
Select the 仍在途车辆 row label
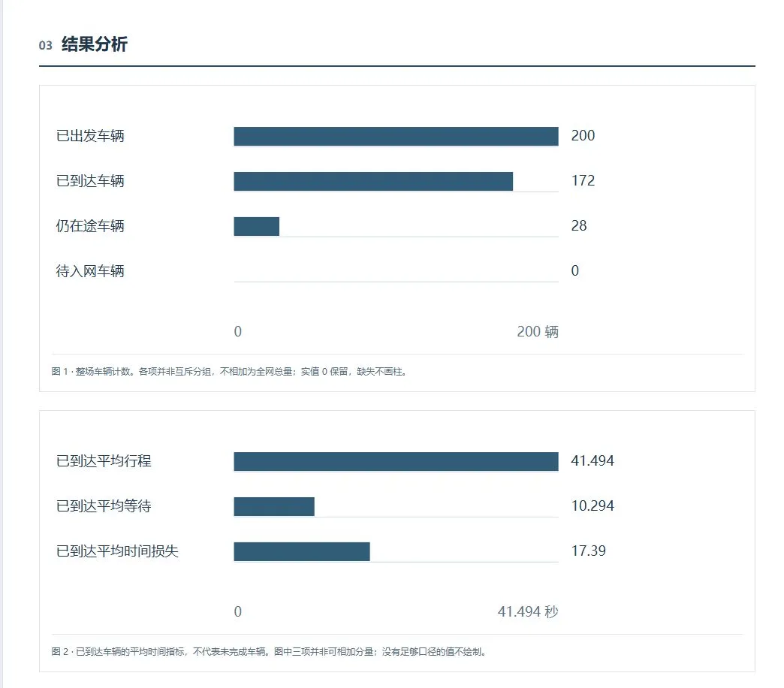tap(90, 226)
